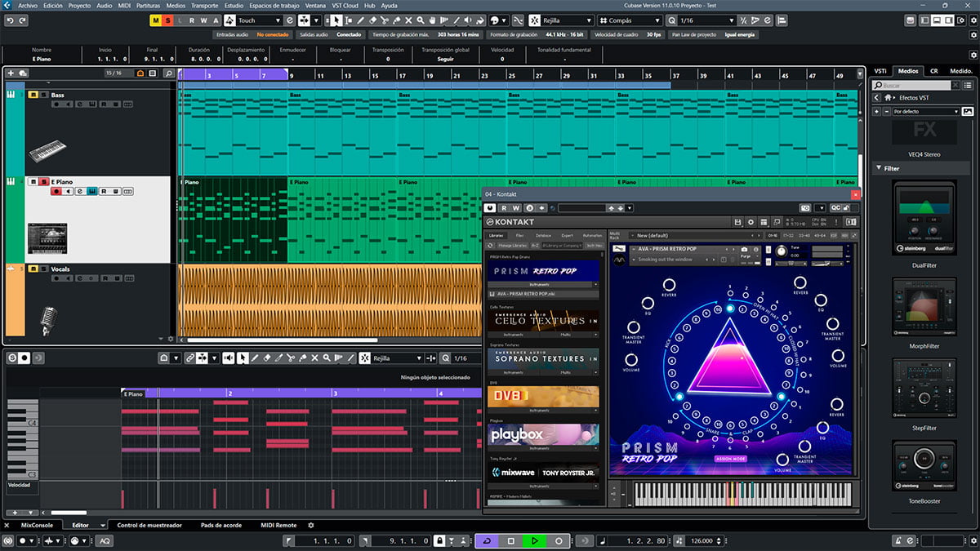Open the Kontakt save disk icon
This screenshot has width=980, height=551.
tap(738, 222)
